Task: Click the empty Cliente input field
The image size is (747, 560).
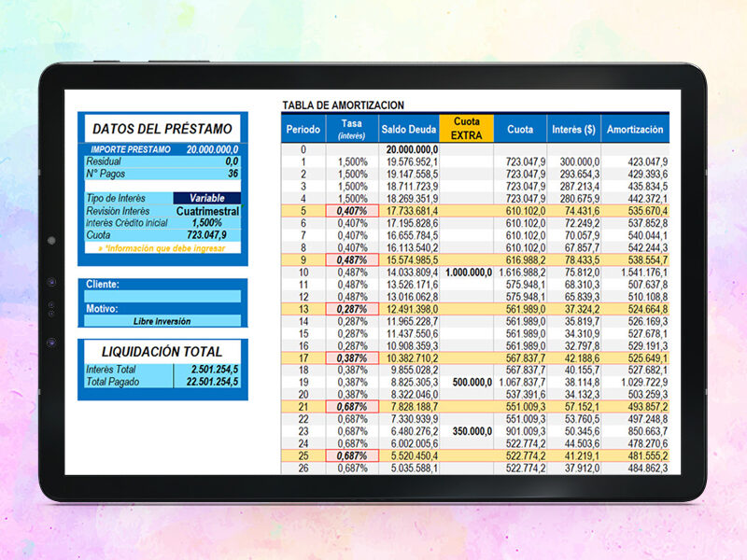Action: (x=162, y=296)
